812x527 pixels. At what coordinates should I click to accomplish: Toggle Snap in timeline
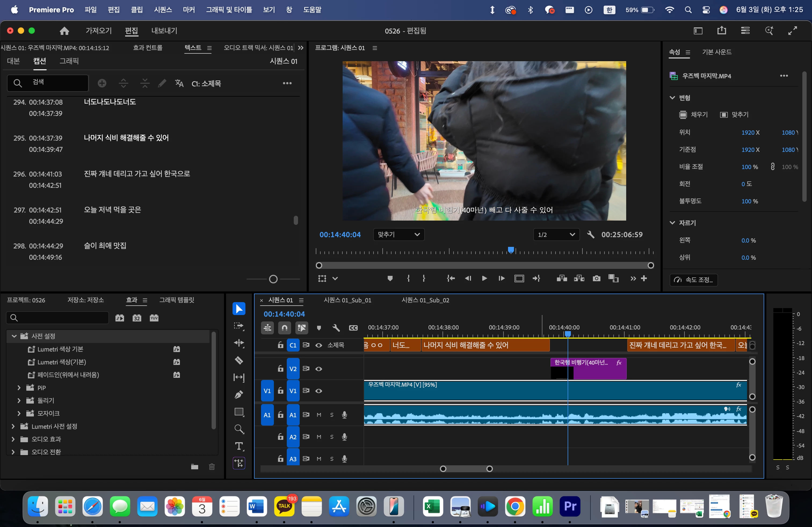pyautogui.click(x=284, y=328)
